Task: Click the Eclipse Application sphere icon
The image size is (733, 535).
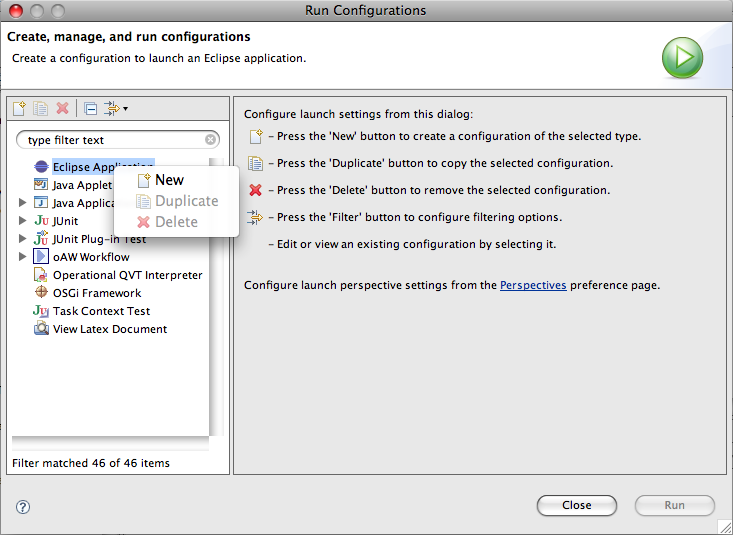Action: click(41, 166)
